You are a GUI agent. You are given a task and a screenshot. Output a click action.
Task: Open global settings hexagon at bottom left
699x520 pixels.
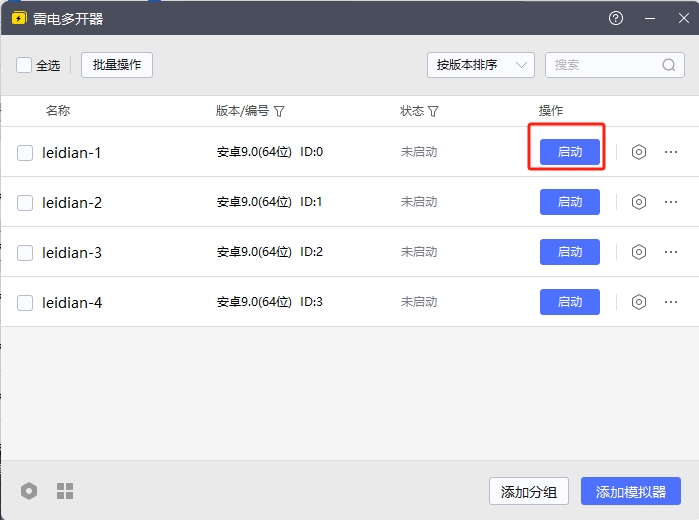pos(29,491)
